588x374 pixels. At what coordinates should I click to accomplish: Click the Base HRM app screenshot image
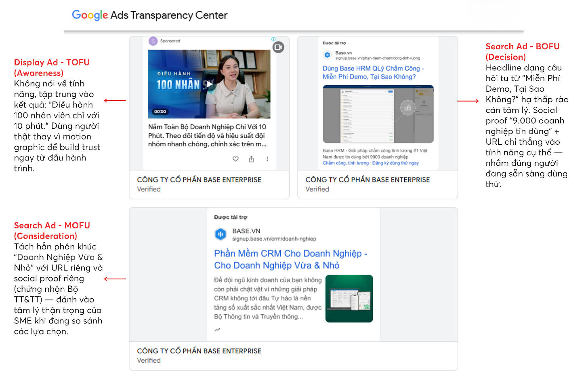pyautogui.click(x=378, y=114)
